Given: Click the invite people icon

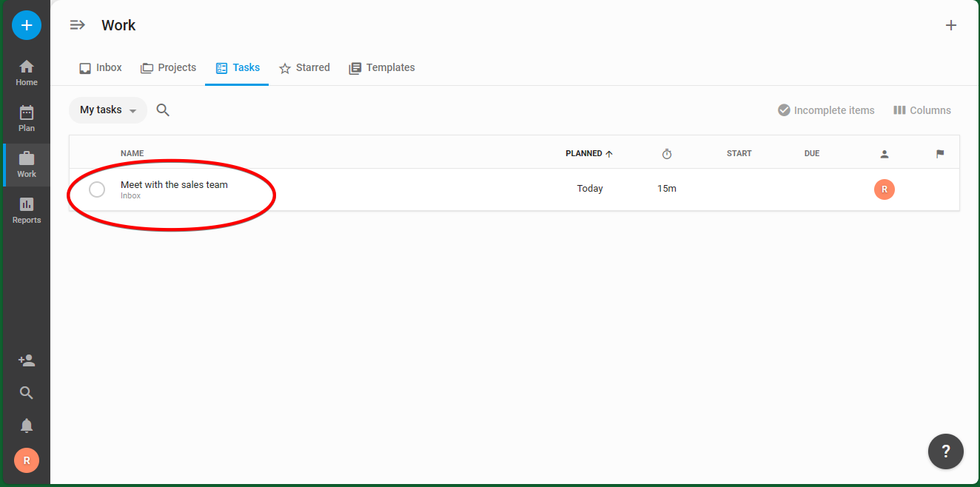Looking at the screenshot, I should (27, 360).
